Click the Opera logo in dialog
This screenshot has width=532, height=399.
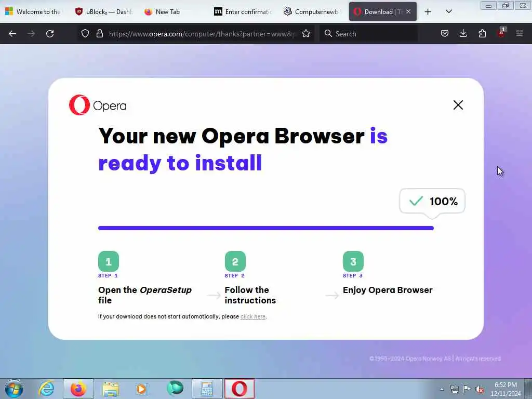pos(98,105)
